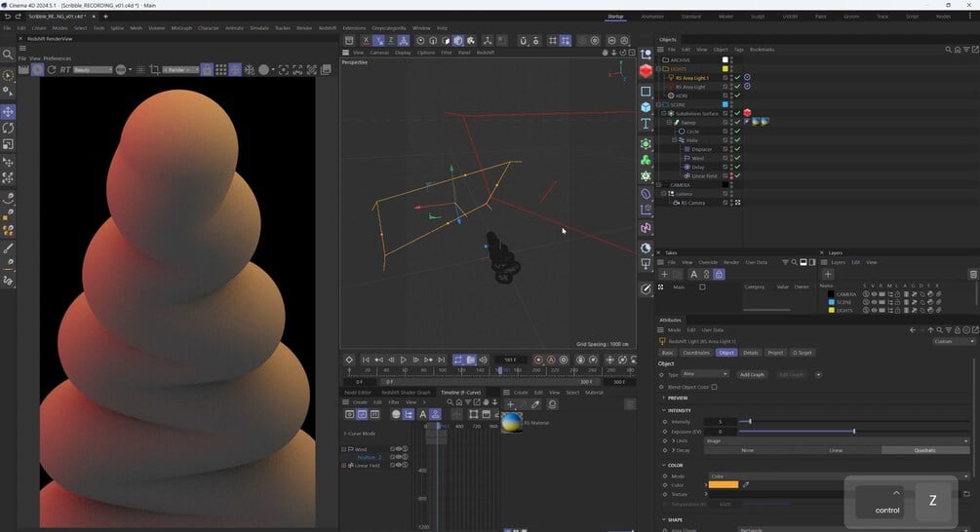Toggle Blend Object Color checkbox
The height and width of the screenshot is (532, 980).
coord(714,387)
